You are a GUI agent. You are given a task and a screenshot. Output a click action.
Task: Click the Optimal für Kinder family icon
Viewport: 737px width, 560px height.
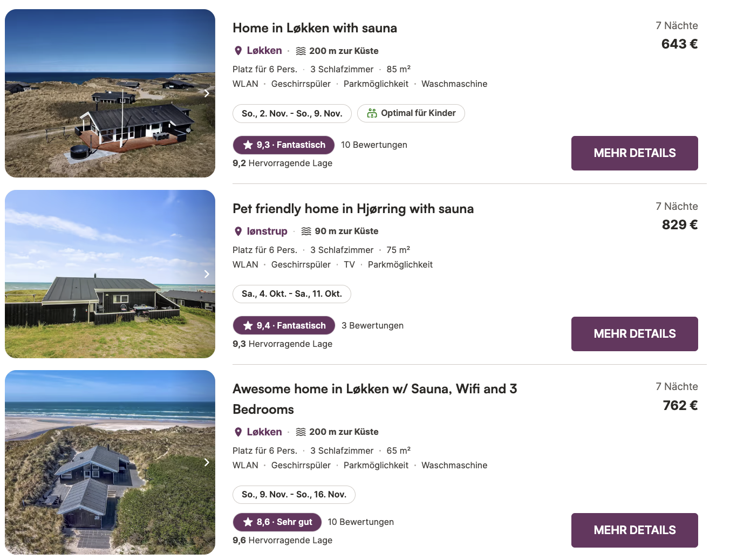(x=372, y=113)
